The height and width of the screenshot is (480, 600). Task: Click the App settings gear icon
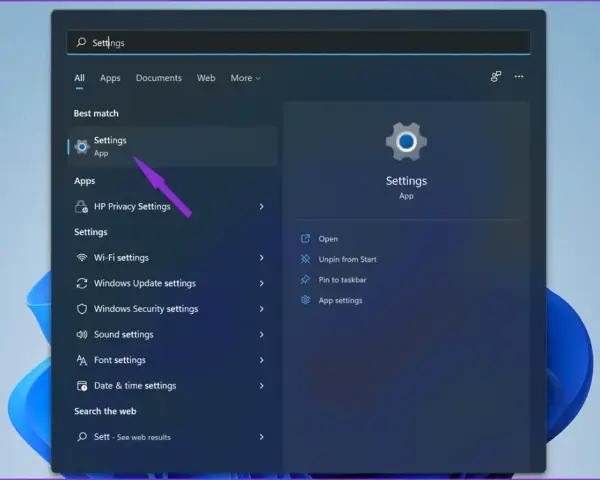(x=305, y=300)
